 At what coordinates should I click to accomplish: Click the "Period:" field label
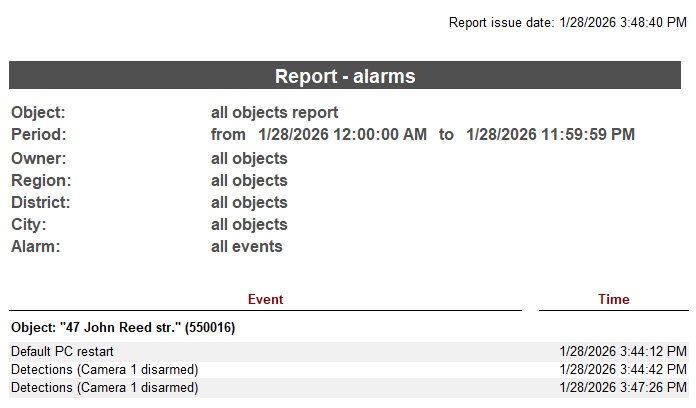click(38, 134)
